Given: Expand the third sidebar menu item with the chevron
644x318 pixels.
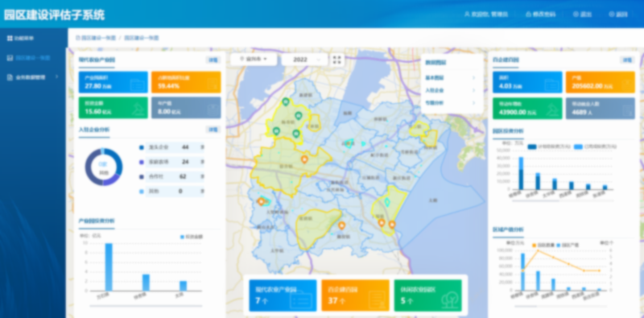Looking at the screenshot, I should coord(34,76).
